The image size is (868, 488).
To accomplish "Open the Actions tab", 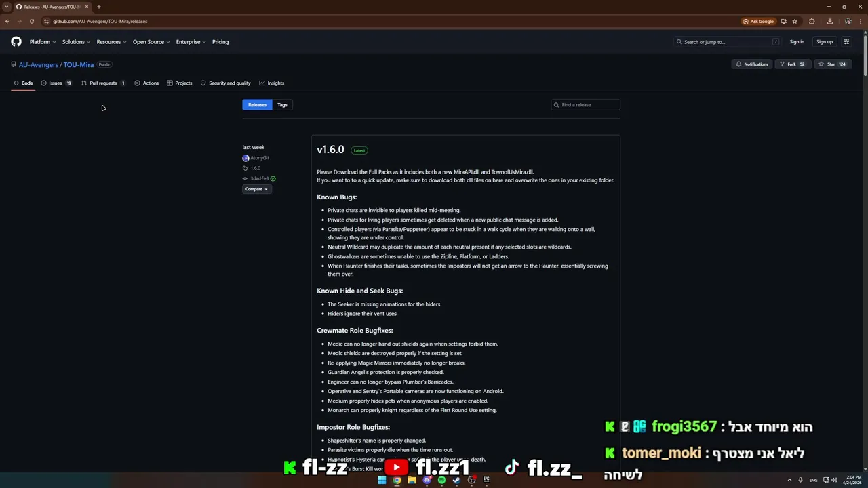I will [146, 83].
